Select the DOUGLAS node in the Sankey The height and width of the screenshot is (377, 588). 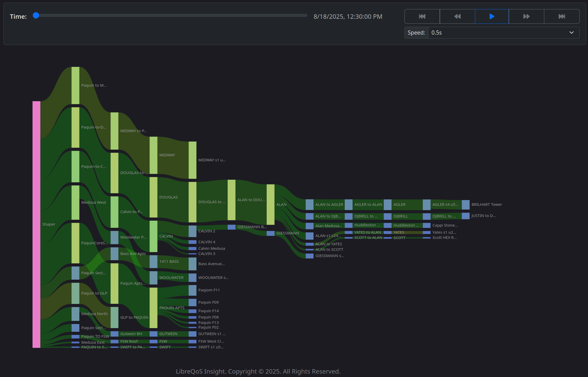click(x=153, y=197)
